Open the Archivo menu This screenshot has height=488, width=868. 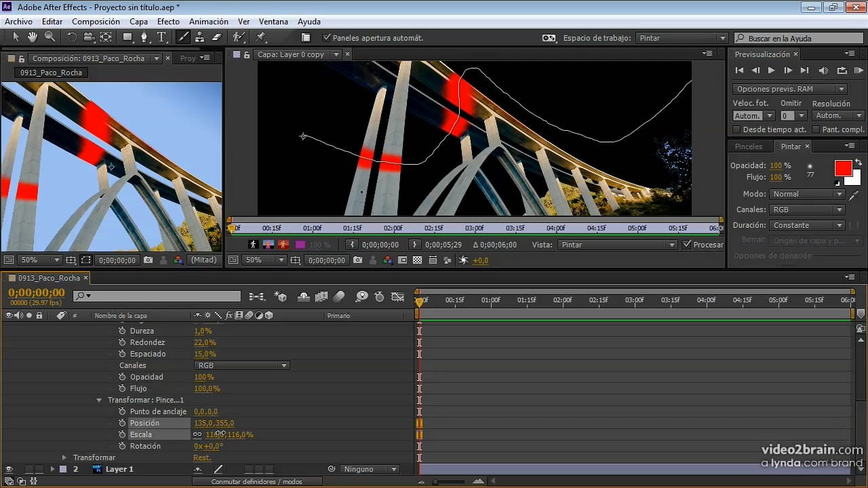(18, 22)
